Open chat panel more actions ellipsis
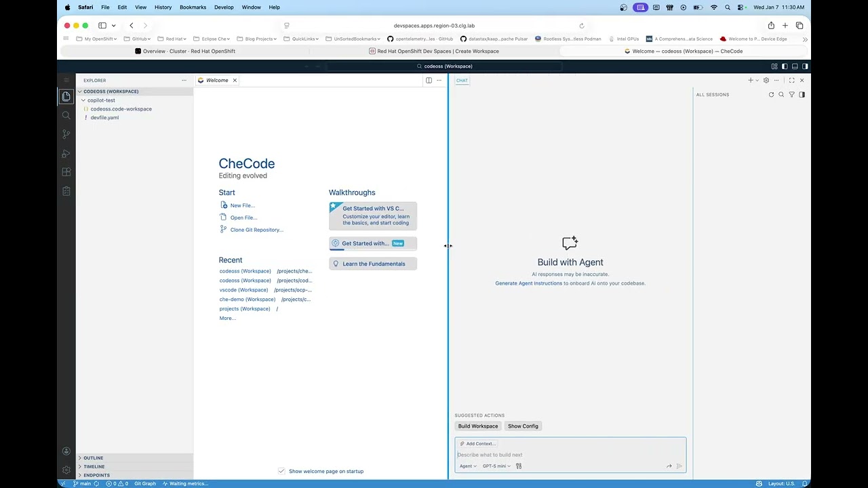The width and height of the screenshot is (868, 488). pyautogui.click(x=776, y=80)
